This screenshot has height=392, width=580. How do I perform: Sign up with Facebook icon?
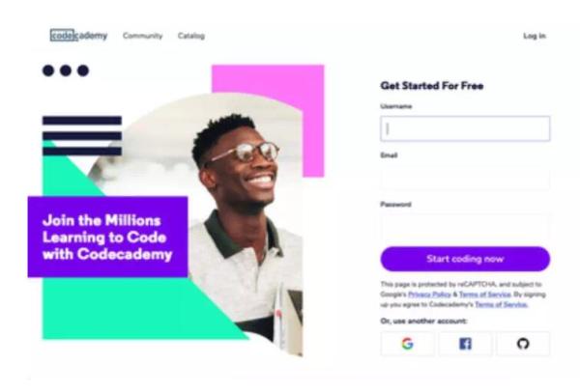click(x=465, y=344)
